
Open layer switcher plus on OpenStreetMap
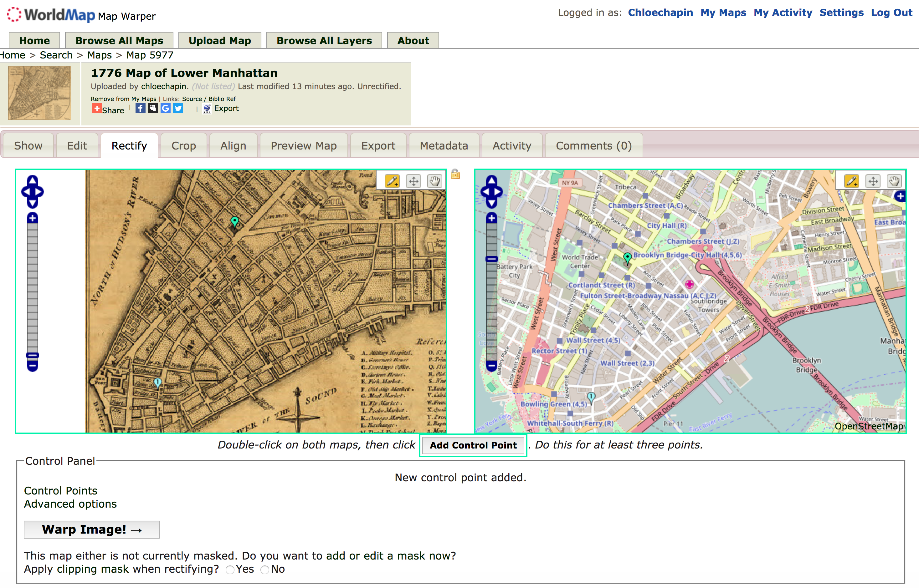coord(900,196)
